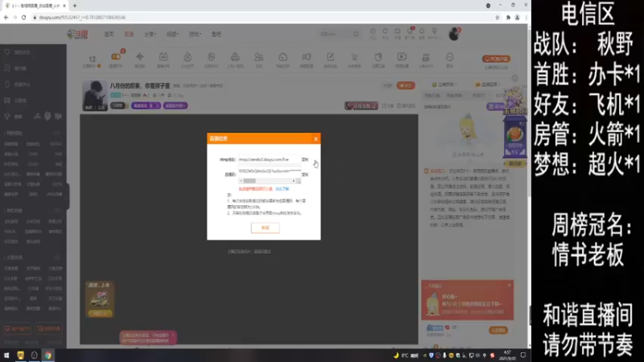Open the blue learn-more link in dialog
644x362 pixels.
point(283,189)
